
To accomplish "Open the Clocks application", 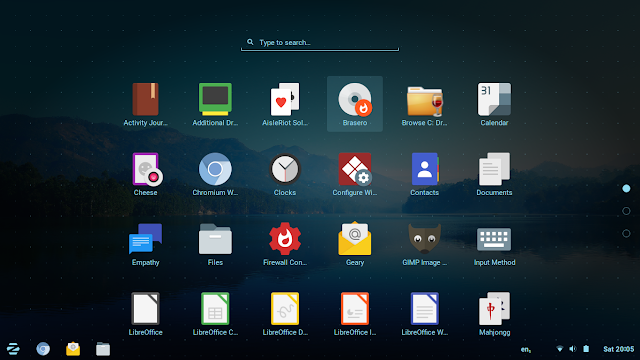I will pyautogui.click(x=285, y=174).
